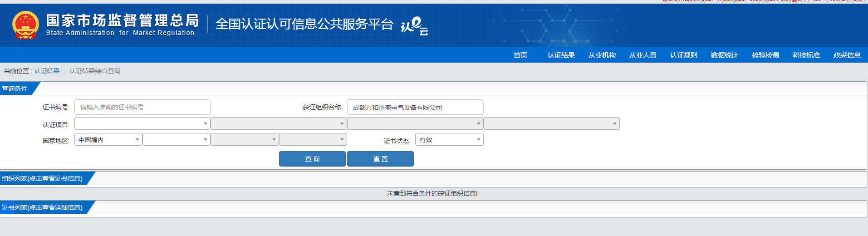
Task: Open the 中国境内 country dropdown
Action: pos(108,139)
